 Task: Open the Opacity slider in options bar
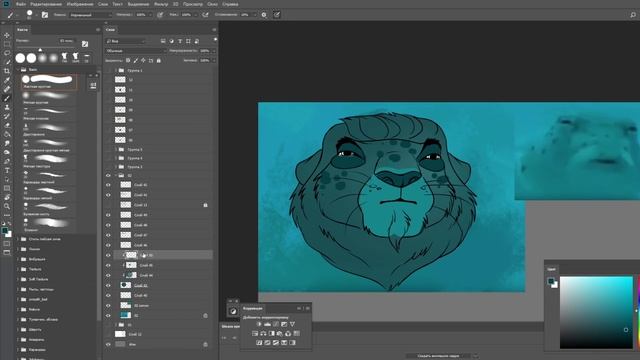(150, 15)
